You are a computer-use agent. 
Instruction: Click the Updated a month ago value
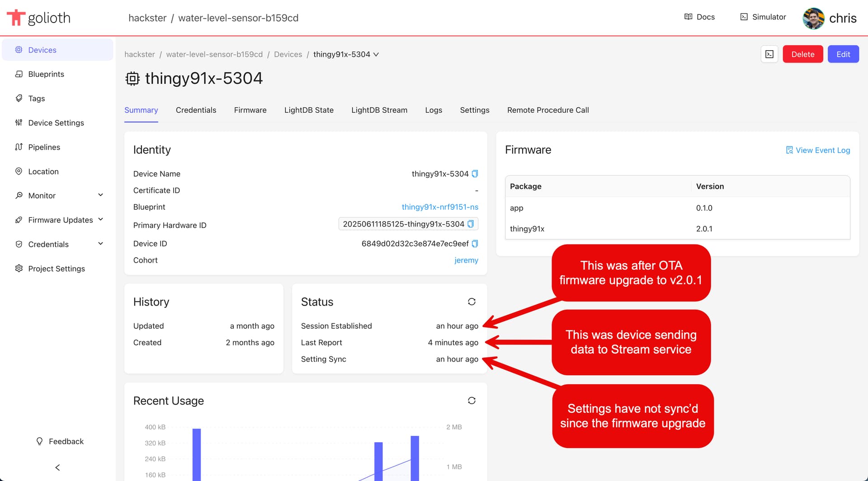click(252, 326)
